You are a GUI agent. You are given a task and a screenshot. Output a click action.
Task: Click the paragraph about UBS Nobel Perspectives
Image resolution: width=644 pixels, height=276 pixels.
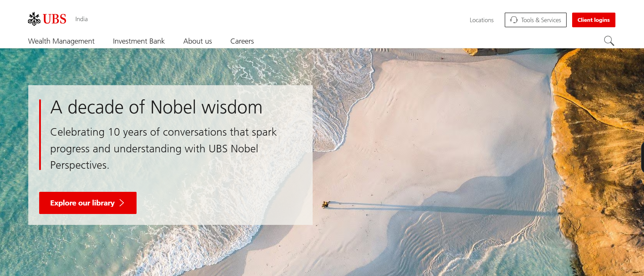pyautogui.click(x=163, y=149)
